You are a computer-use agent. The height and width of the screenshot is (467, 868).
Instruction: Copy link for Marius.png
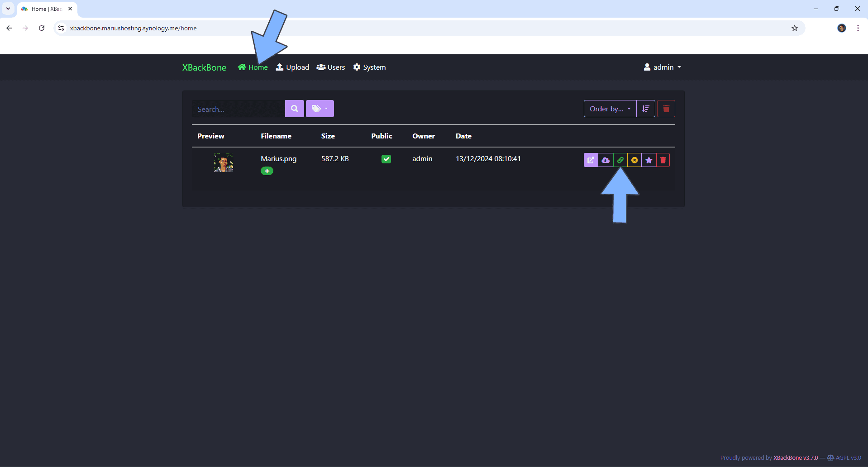point(620,160)
